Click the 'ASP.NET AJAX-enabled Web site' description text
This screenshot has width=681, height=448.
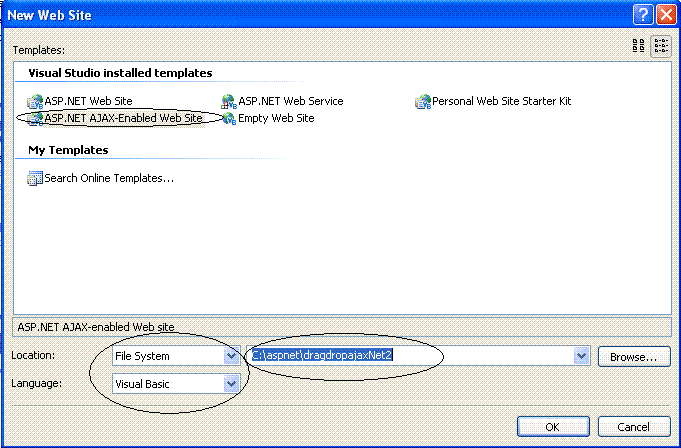(96, 327)
